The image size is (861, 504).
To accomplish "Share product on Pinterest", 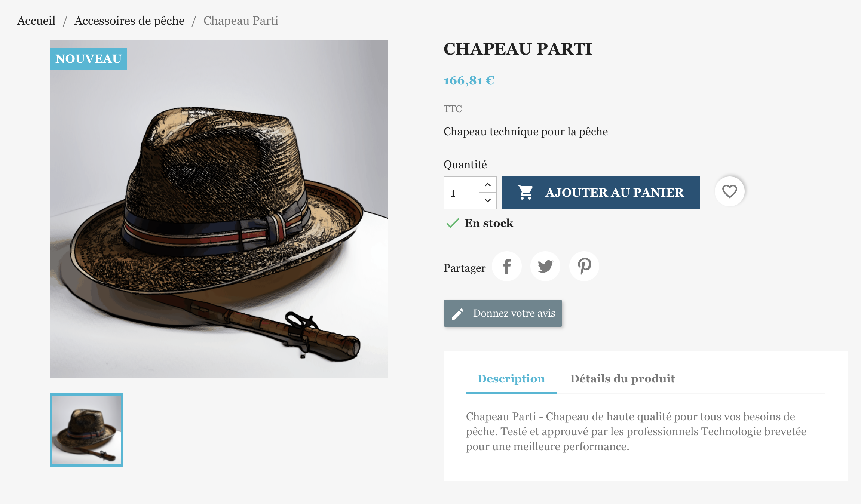I will click(x=584, y=267).
